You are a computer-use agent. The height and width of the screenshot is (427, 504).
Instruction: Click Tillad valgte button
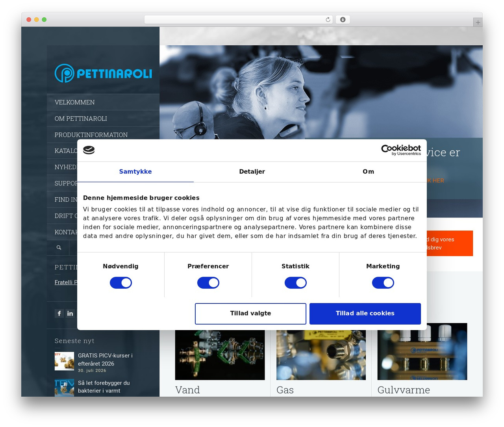(x=250, y=314)
